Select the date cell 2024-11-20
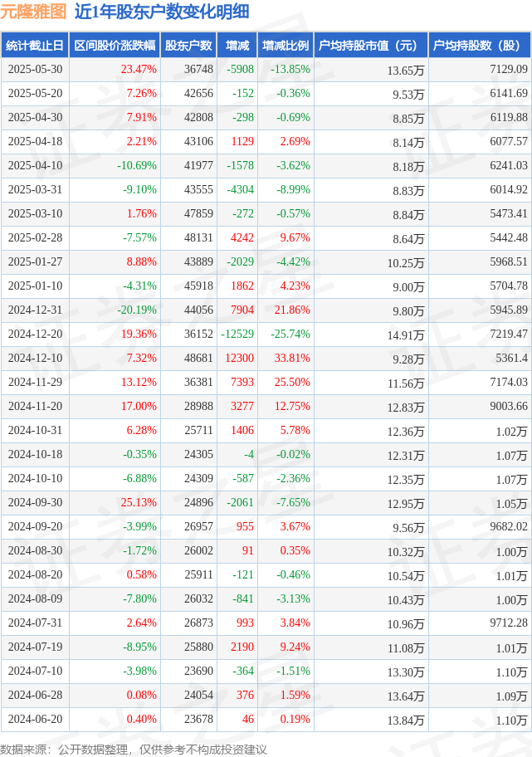This screenshot has width=532, height=757. (x=35, y=407)
